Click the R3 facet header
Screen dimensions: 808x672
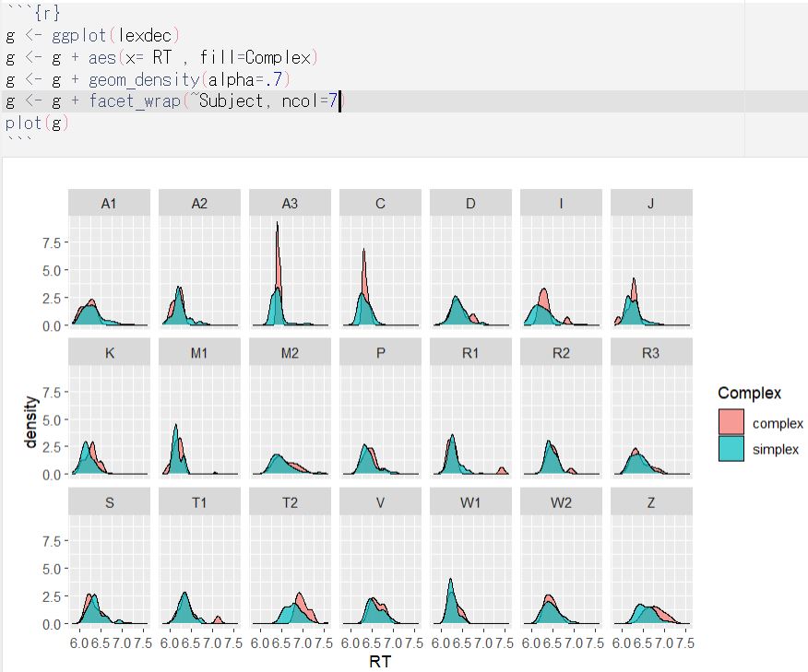tap(651, 352)
